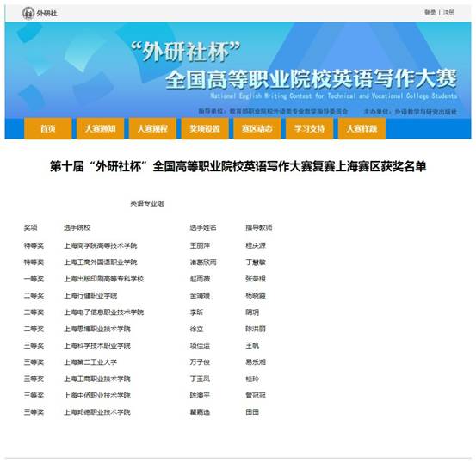Click the 上海第二工业大学 entry
Screen dimensions: 476x463
point(90,362)
